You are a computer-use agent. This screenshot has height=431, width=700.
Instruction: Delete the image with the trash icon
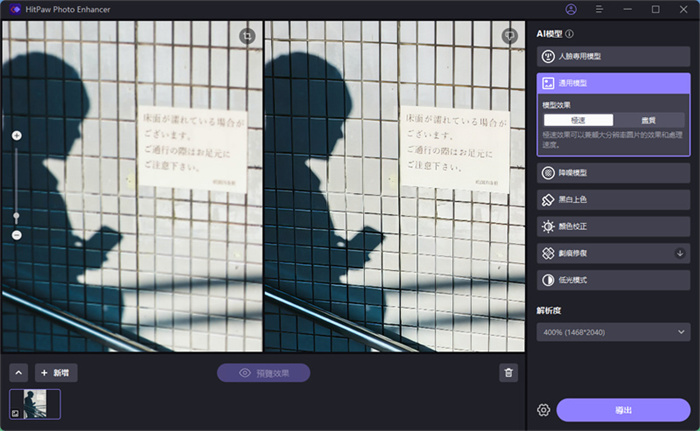pos(508,373)
